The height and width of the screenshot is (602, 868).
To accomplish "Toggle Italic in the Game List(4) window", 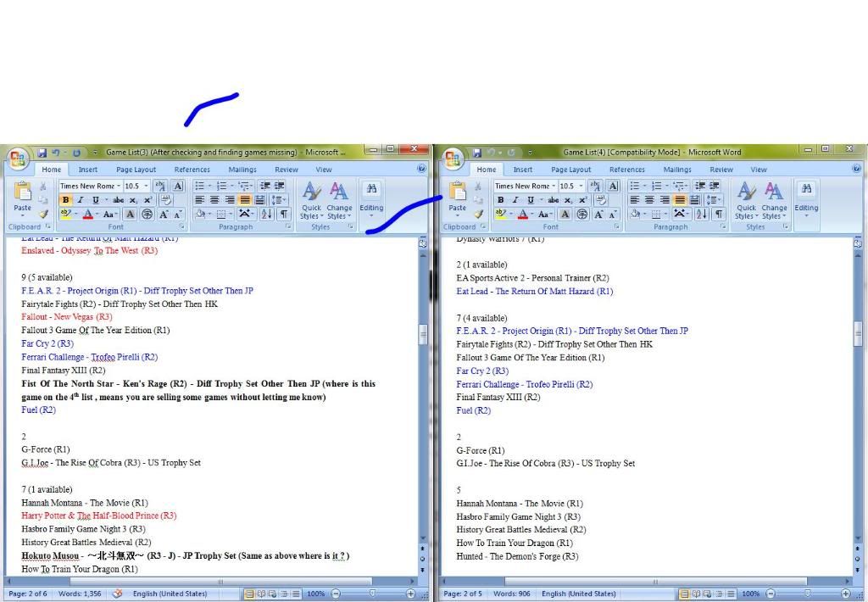I will tap(515, 200).
